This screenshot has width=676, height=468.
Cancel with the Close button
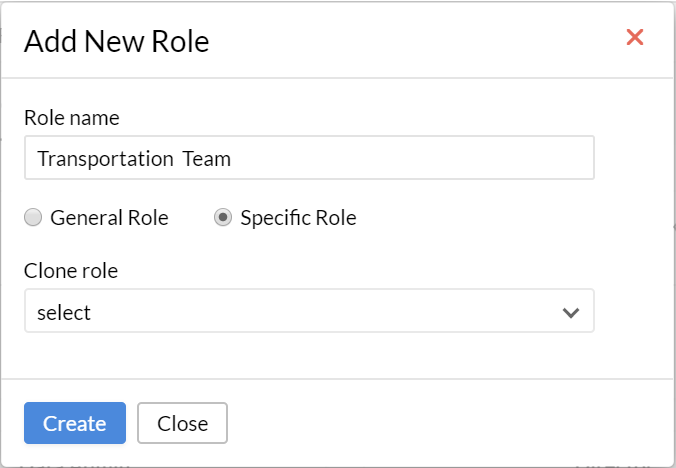point(182,423)
